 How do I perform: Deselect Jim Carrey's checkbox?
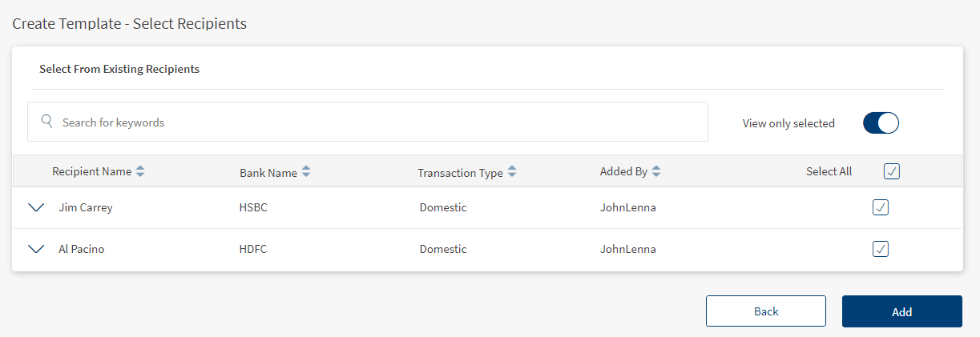tap(880, 207)
